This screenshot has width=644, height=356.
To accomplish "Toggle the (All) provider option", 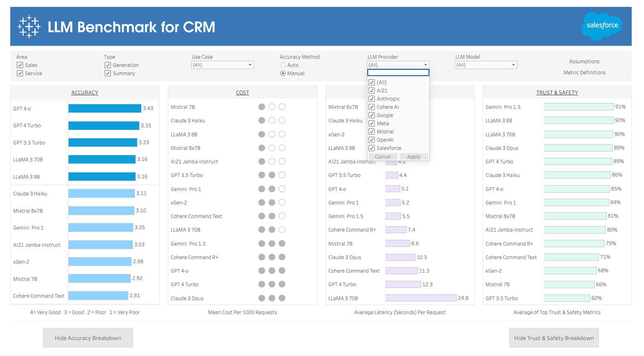I will coord(371,82).
